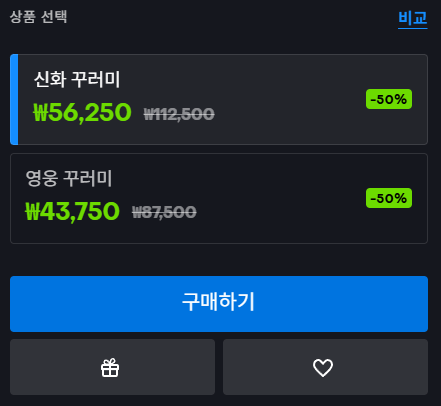Select the 영웅 꾸러미 product option
Screen dimensions: 441x406
pyautogui.click(x=219, y=198)
